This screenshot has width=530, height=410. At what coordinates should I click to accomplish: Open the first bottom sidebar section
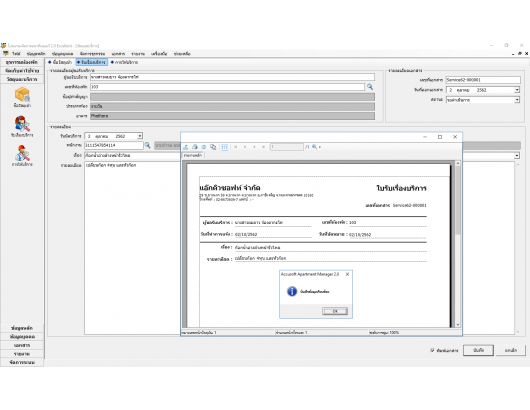click(x=22, y=328)
